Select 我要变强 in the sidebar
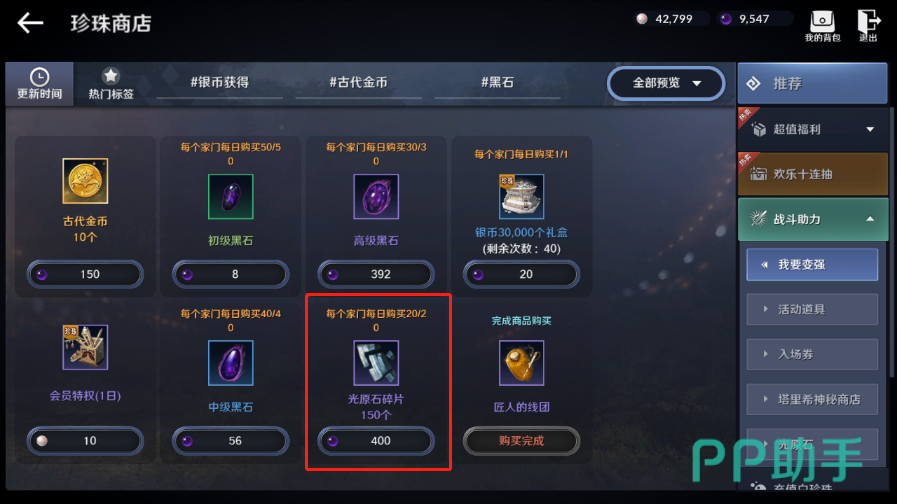Viewport: 897px width, 504px height. (x=812, y=264)
